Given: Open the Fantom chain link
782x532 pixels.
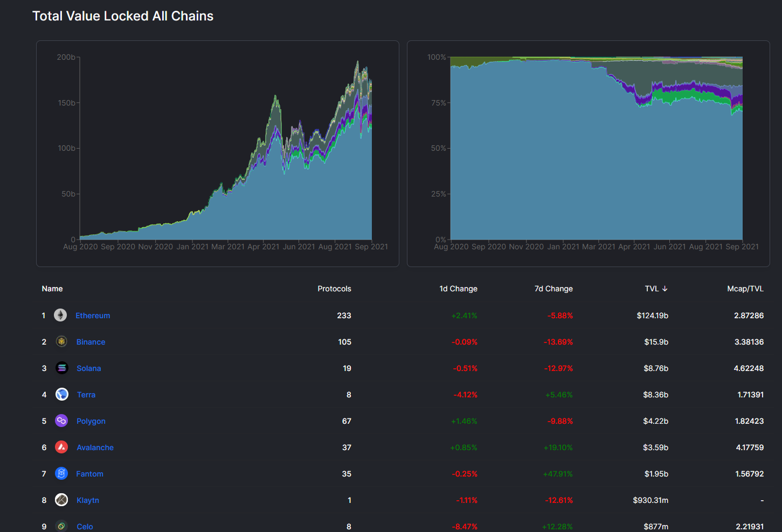Looking at the screenshot, I should (89, 474).
